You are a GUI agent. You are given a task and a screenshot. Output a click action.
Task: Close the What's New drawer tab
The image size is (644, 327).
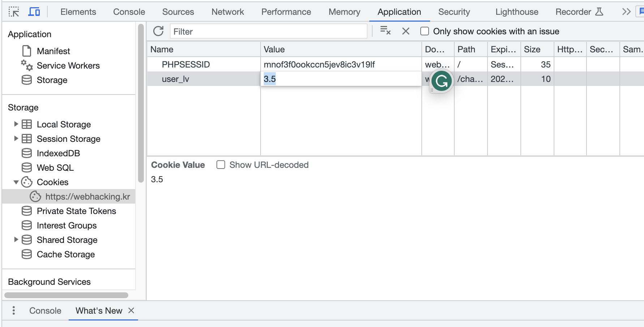tap(131, 310)
